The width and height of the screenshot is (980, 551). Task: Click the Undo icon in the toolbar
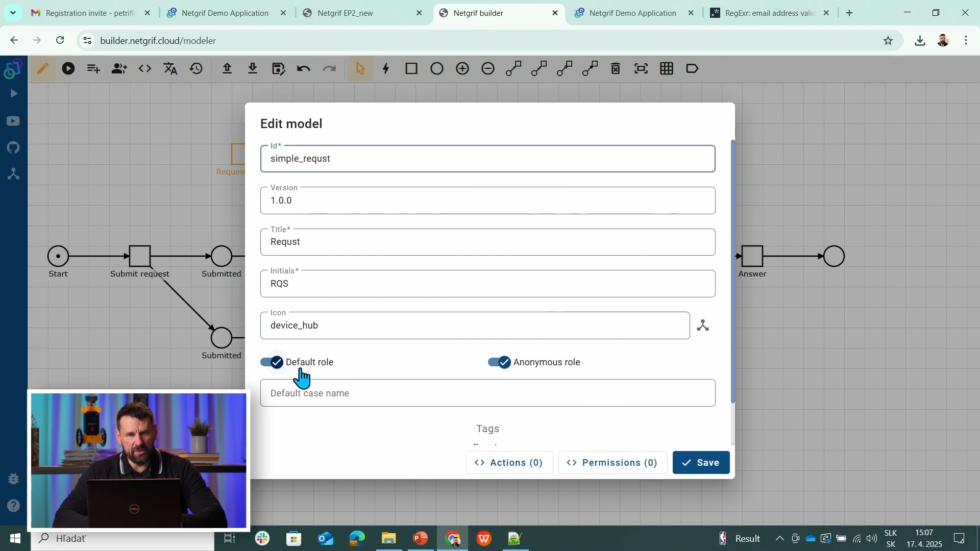(x=304, y=68)
